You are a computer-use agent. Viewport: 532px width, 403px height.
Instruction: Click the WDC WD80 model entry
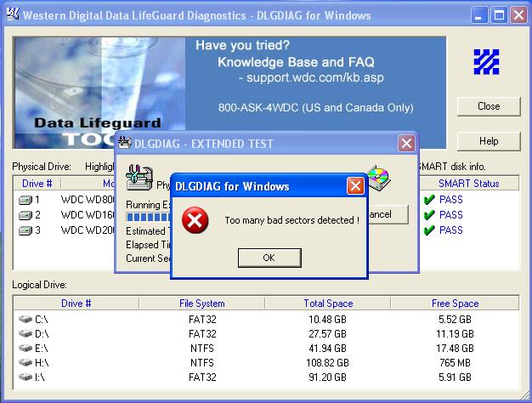pyautogui.click(x=88, y=200)
